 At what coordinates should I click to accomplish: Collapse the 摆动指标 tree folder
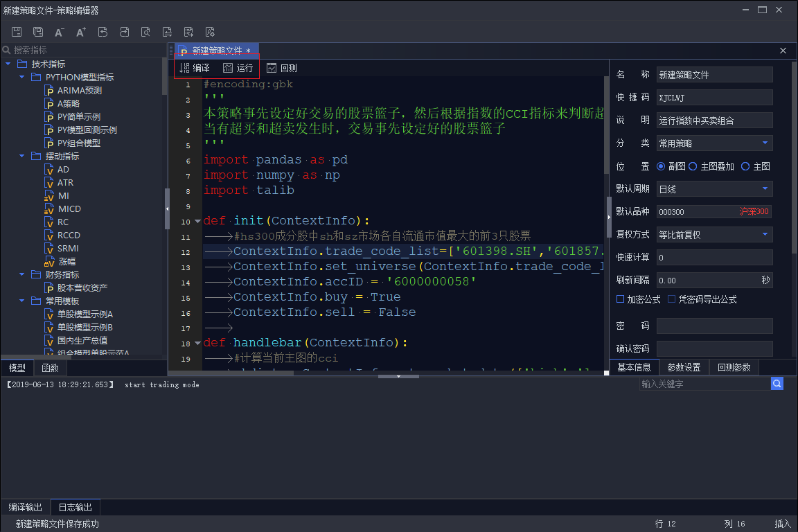pos(22,157)
